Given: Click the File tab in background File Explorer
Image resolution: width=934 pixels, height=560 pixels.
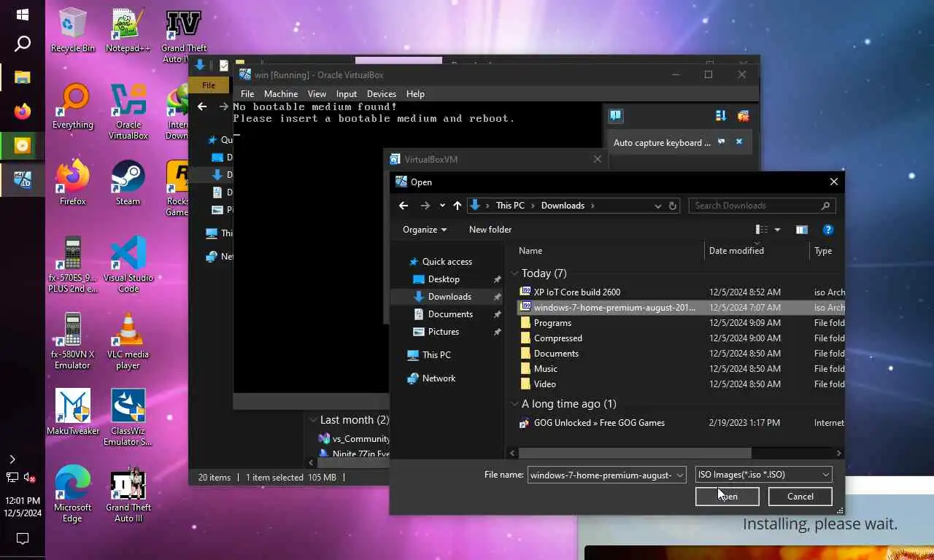Looking at the screenshot, I should point(209,85).
